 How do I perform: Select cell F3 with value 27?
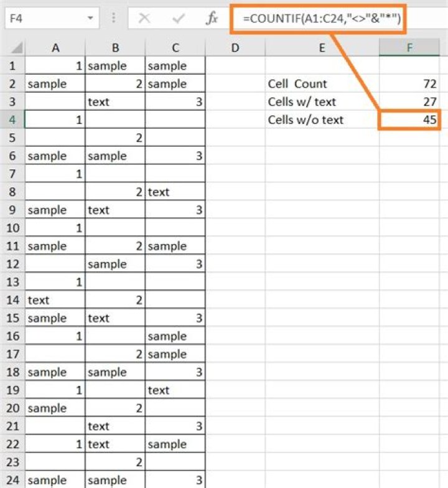(x=409, y=102)
